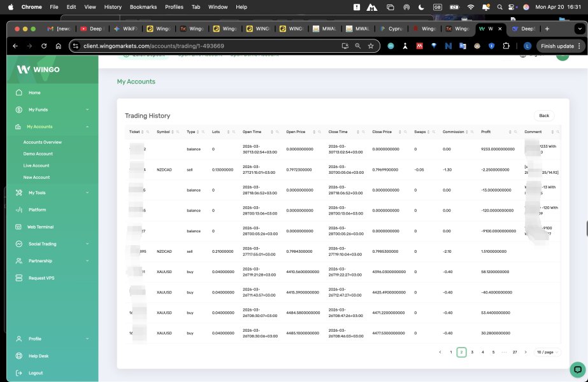Click the browser address bar URL
Screen dimensions: 588x382
tap(153, 46)
